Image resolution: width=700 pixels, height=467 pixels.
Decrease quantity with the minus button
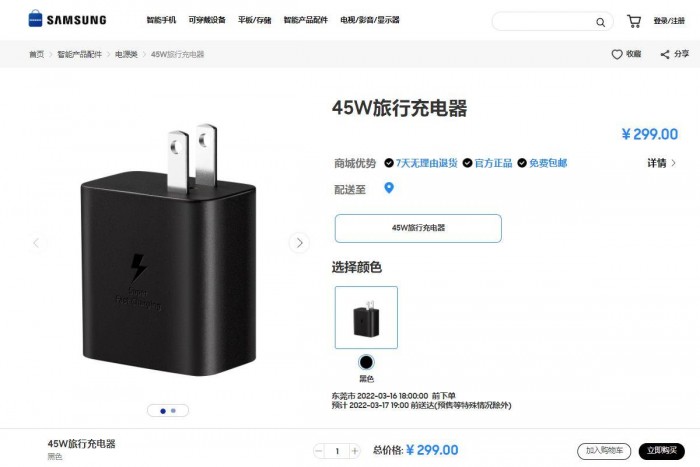click(319, 451)
